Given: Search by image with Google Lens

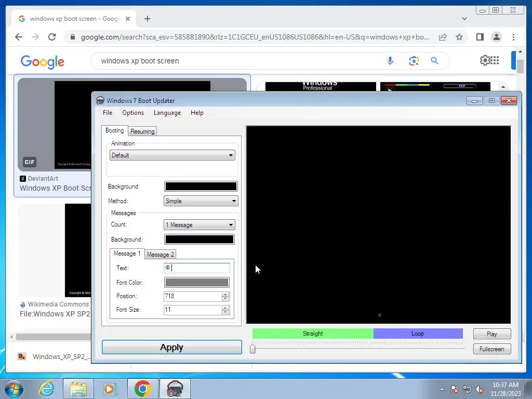Looking at the screenshot, I should tap(414, 61).
